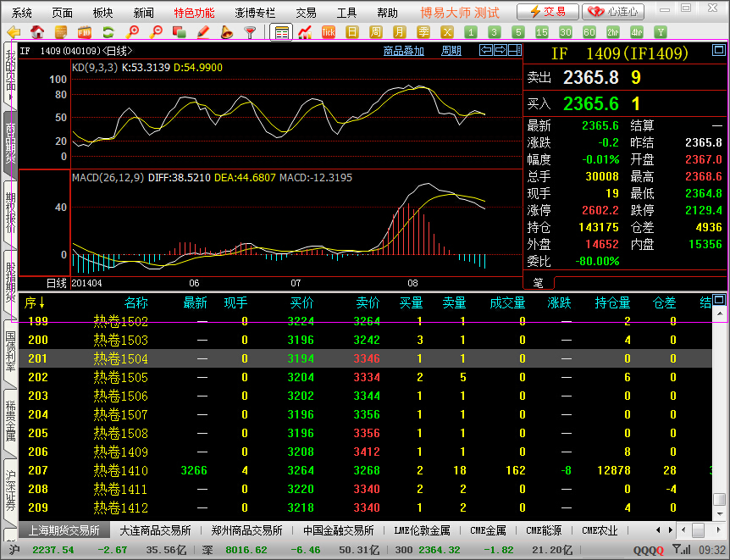Switch to 大连商品交易所 tab
This screenshot has height=560, width=730.
155,530
